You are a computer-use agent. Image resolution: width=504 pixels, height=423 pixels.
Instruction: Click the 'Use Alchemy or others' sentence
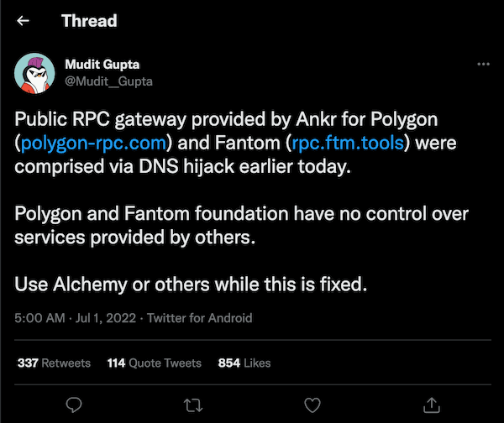(192, 285)
